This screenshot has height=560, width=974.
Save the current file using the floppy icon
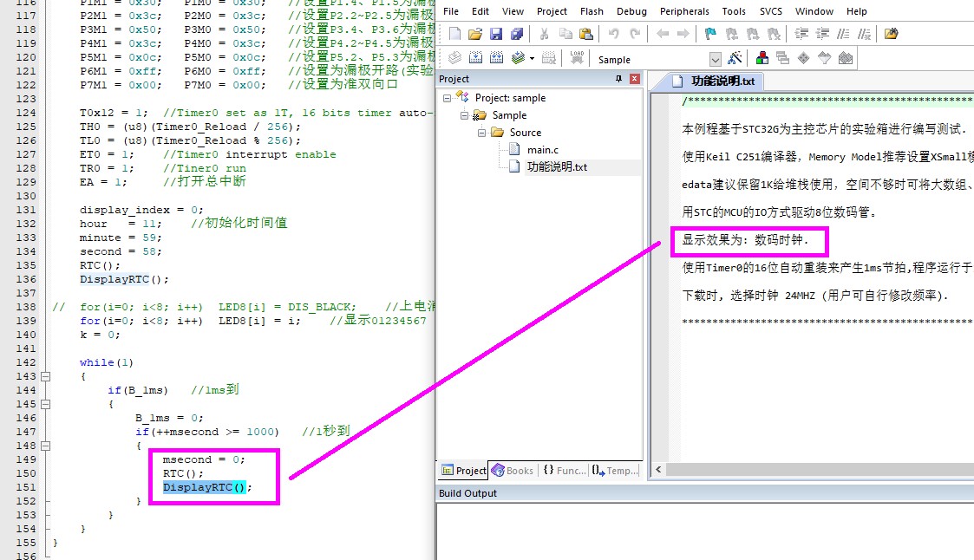coord(495,35)
